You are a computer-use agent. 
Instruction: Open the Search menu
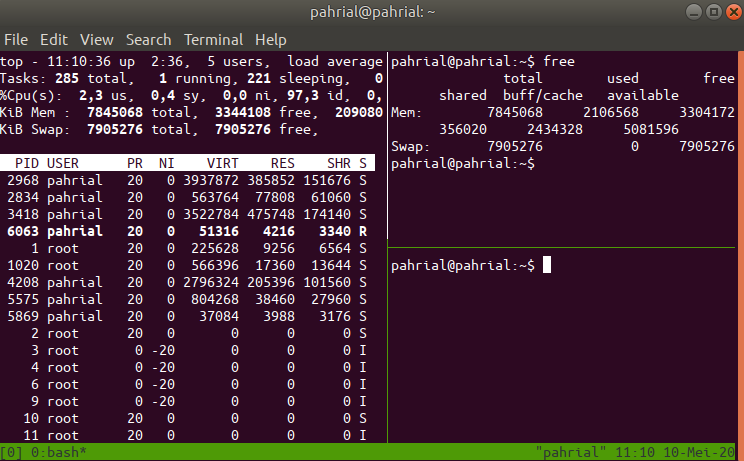pyautogui.click(x=149, y=40)
